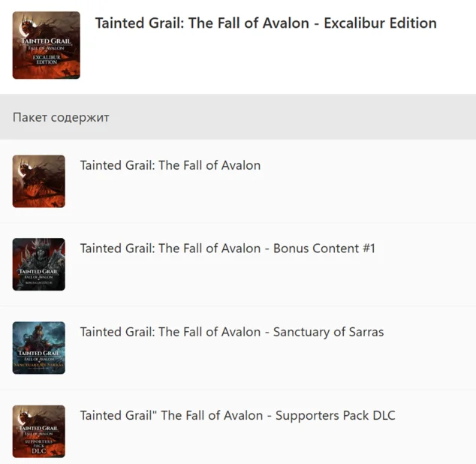Click the Tainted Grail logo on Bonus Content cover
The image size is (476, 464).
click(x=38, y=272)
